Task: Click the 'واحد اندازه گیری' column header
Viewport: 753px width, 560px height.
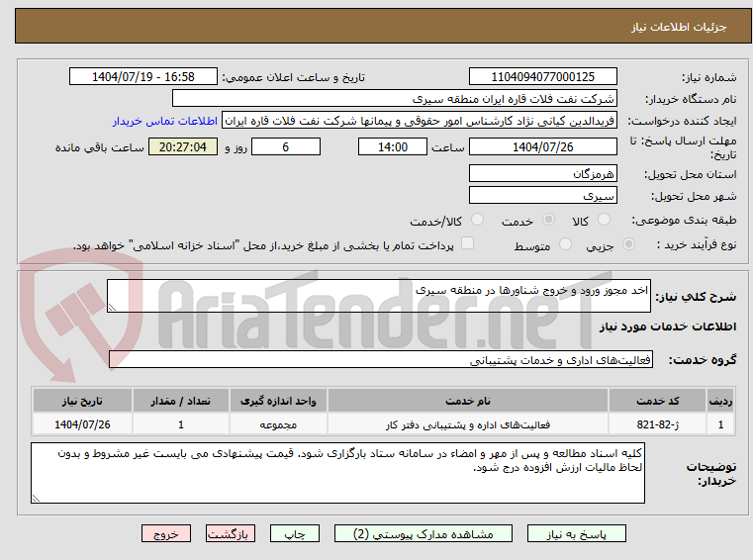Action: tap(278, 401)
